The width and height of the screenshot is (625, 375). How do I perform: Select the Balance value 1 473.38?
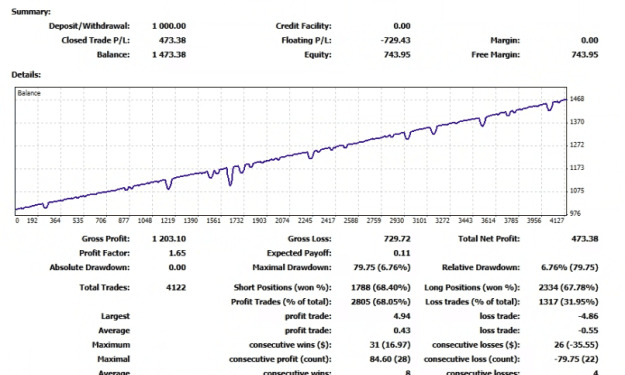[x=169, y=55]
